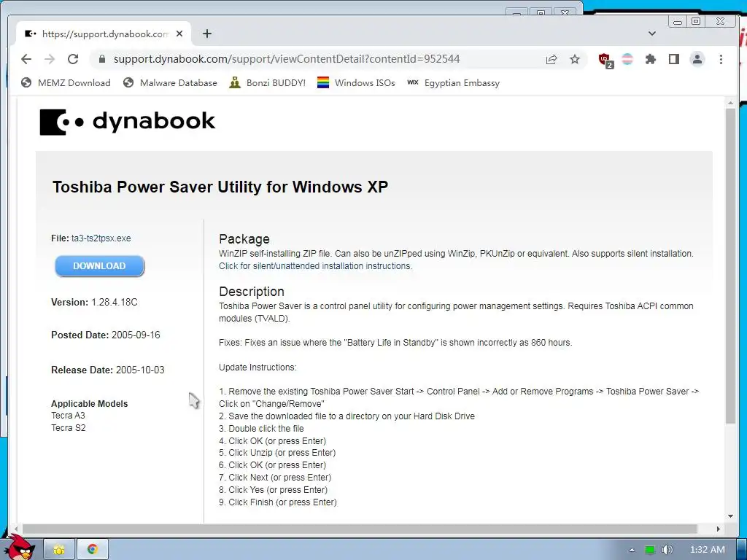Viewport: 747px width, 560px height.
Task: Open the Windows ISOs bookmark
Action: pos(356,83)
